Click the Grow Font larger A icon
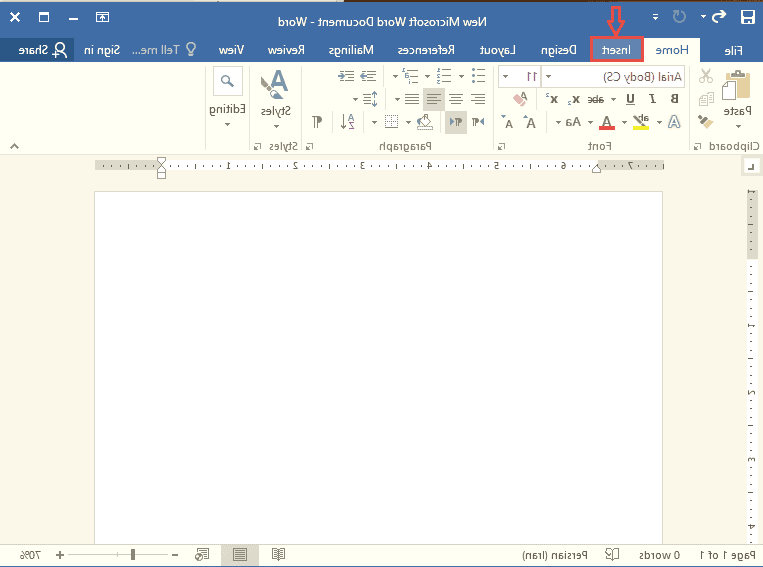Screen dimensions: 763x567 pos(530,122)
